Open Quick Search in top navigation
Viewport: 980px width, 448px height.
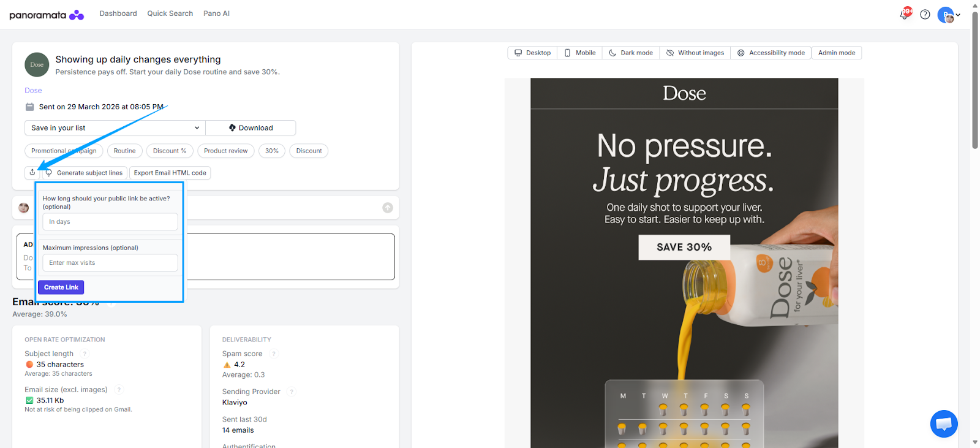pyautogui.click(x=170, y=13)
